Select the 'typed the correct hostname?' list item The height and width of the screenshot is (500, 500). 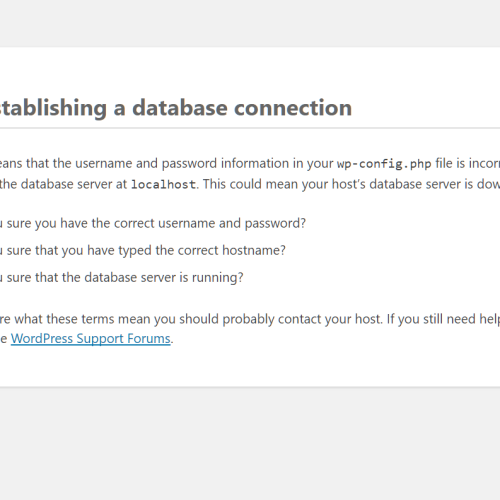pyautogui.click(x=143, y=250)
